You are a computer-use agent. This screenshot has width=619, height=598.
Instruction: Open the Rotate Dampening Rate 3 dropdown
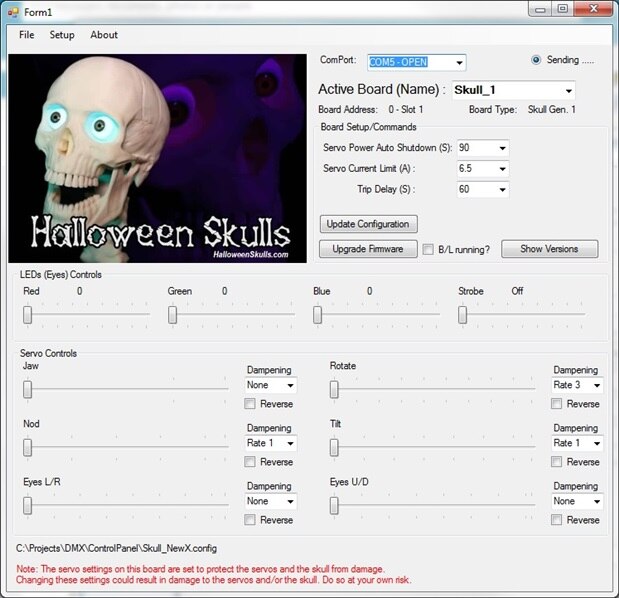577,385
